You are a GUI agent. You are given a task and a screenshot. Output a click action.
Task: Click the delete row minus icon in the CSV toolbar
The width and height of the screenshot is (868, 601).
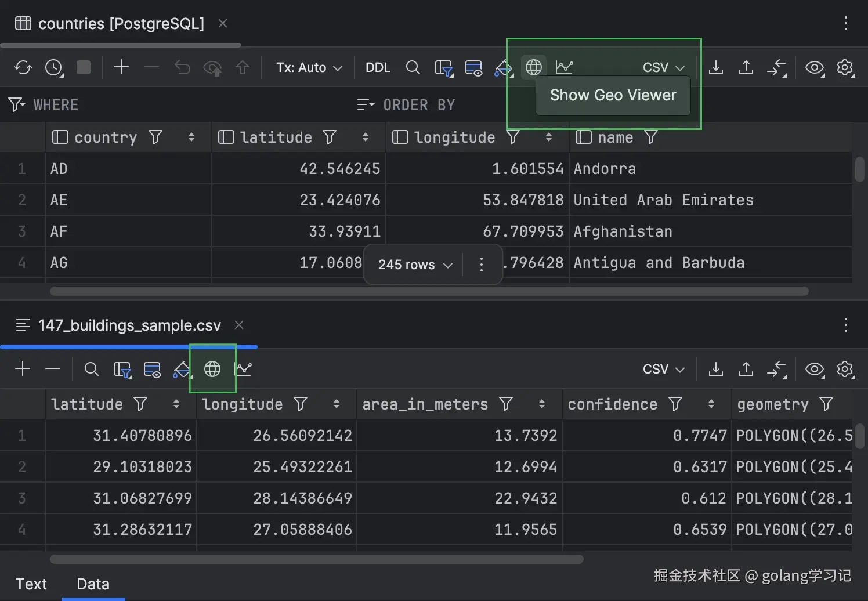coord(53,370)
